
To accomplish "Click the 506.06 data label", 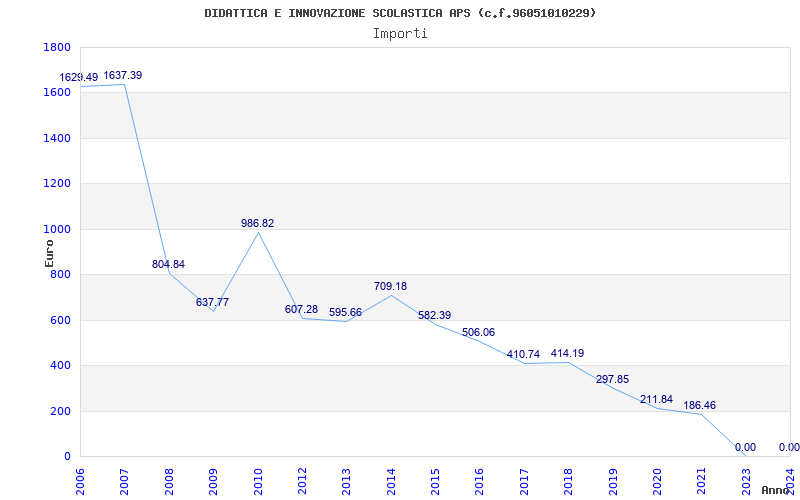I will 479,332.
